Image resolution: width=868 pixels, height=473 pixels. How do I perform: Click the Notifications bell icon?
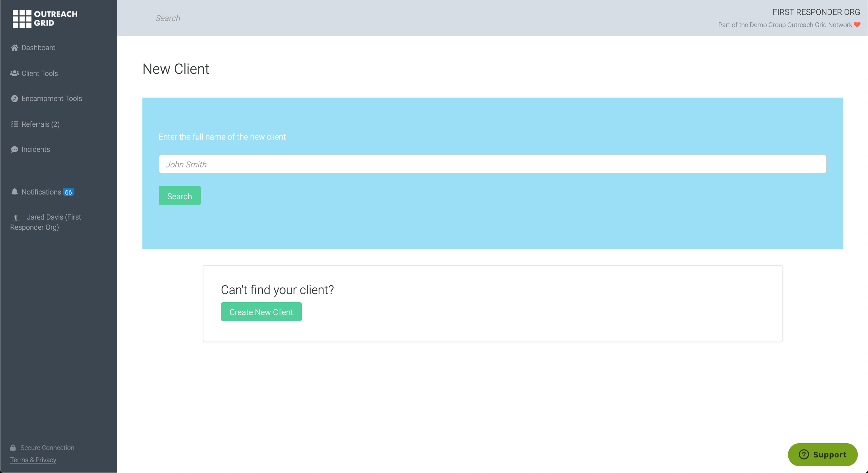14,192
